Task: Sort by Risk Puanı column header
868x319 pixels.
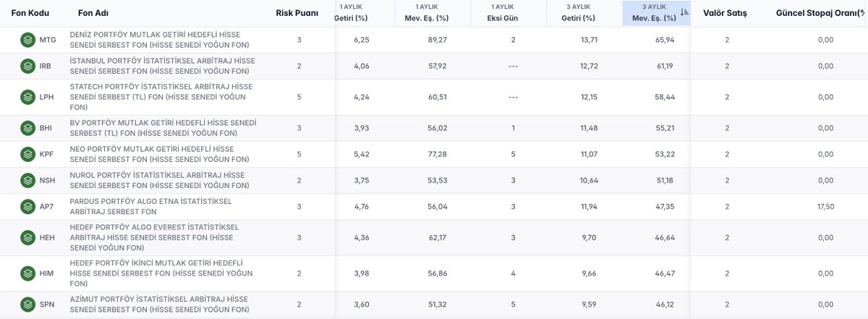Action: click(297, 13)
